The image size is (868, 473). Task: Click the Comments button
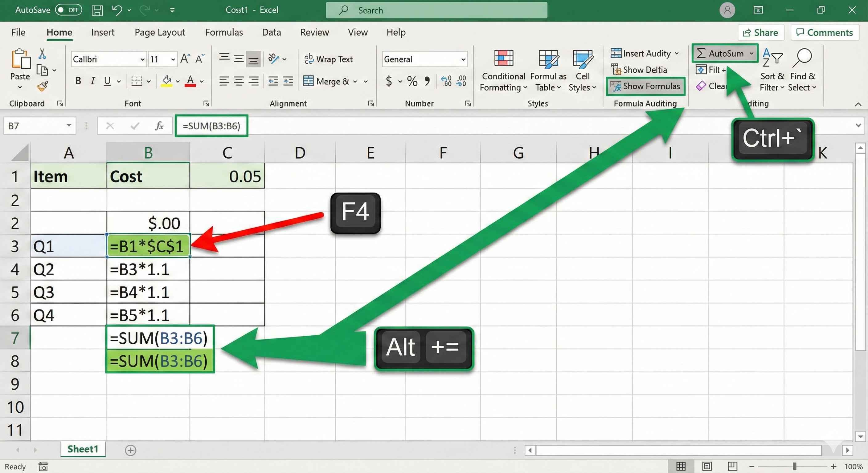pyautogui.click(x=824, y=32)
